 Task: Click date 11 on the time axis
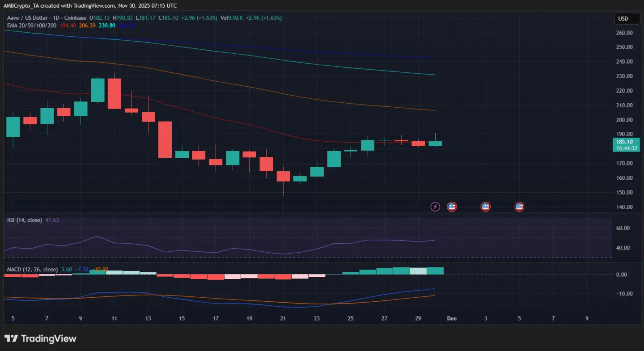(x=114, y=319)
